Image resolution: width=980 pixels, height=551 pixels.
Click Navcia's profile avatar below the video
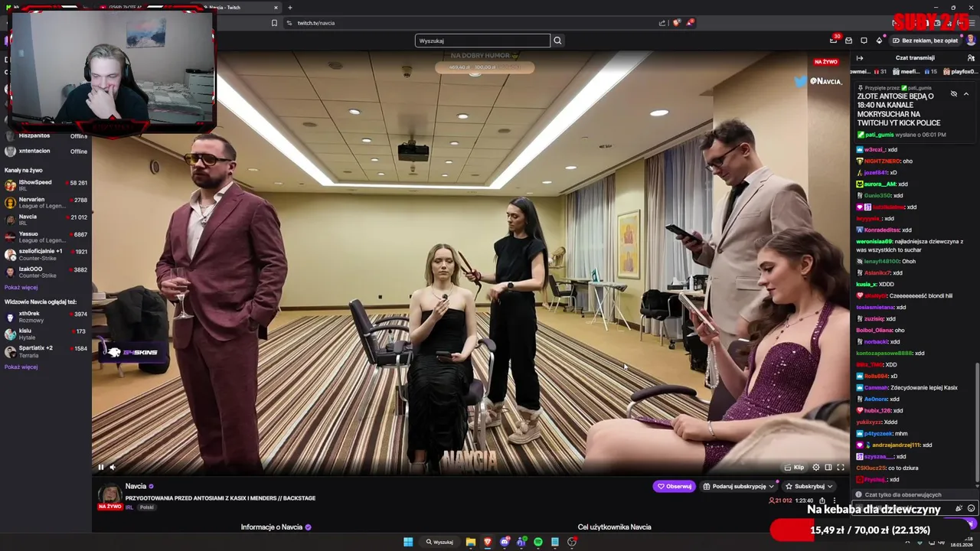click(x=109, y=492)
